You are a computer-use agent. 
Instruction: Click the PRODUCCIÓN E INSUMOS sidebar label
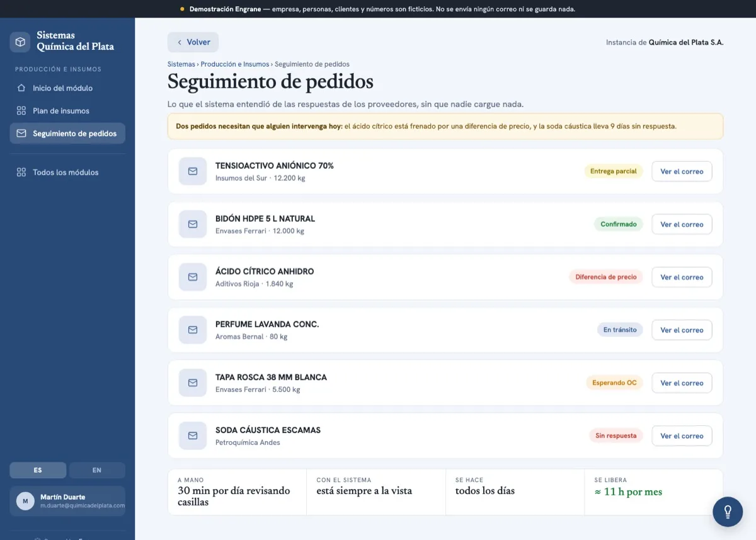pos(58,69)
